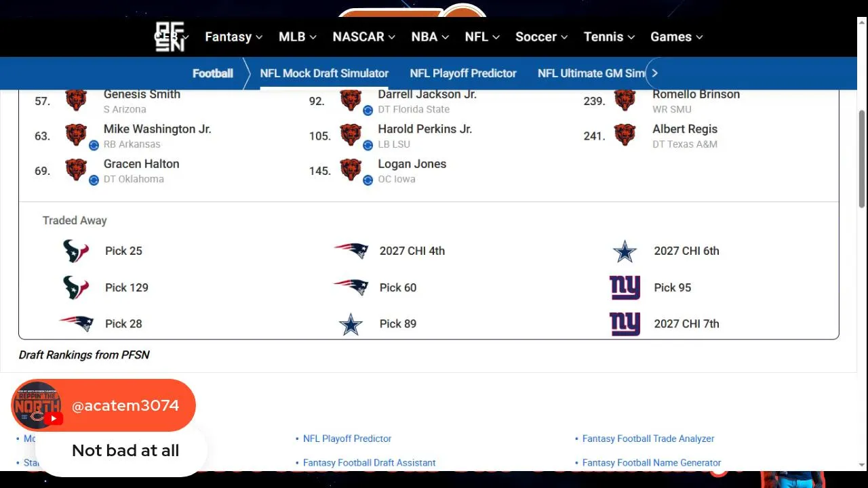Select player name Romello Brinson
The image size is (868, 488).
(696, 94)
